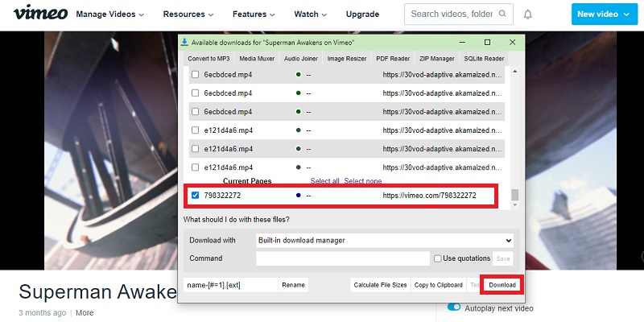The height and width of the screenshot is (322, 644).
Task: Expand the Watch menu
Action: pyautogui.click(x=310, y=14)
